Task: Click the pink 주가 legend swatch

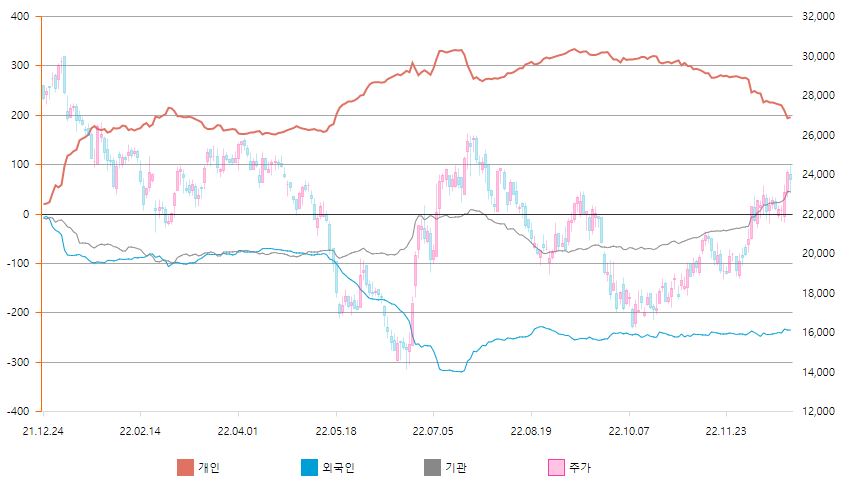Action: [x=556, y=467]
